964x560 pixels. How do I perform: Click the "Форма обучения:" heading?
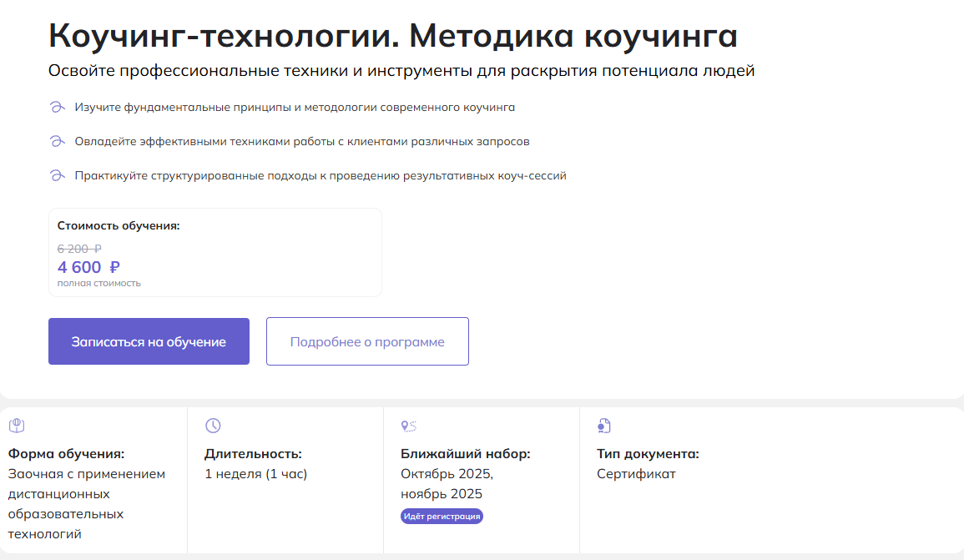66,454
